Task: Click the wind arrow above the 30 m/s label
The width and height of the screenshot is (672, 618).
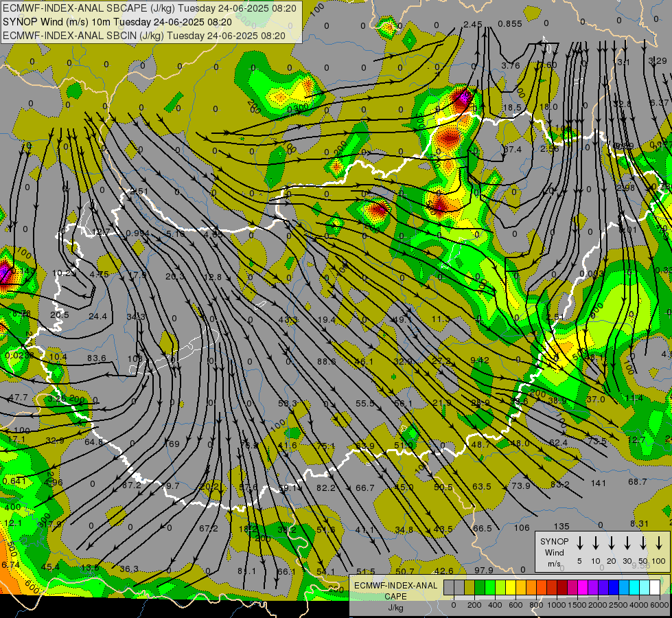Action: pos(627,542)
